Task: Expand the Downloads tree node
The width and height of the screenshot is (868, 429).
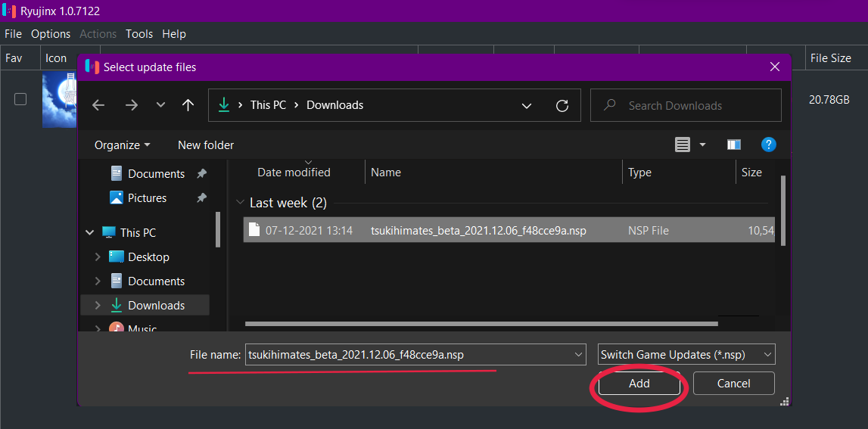Action: (98, 305)
